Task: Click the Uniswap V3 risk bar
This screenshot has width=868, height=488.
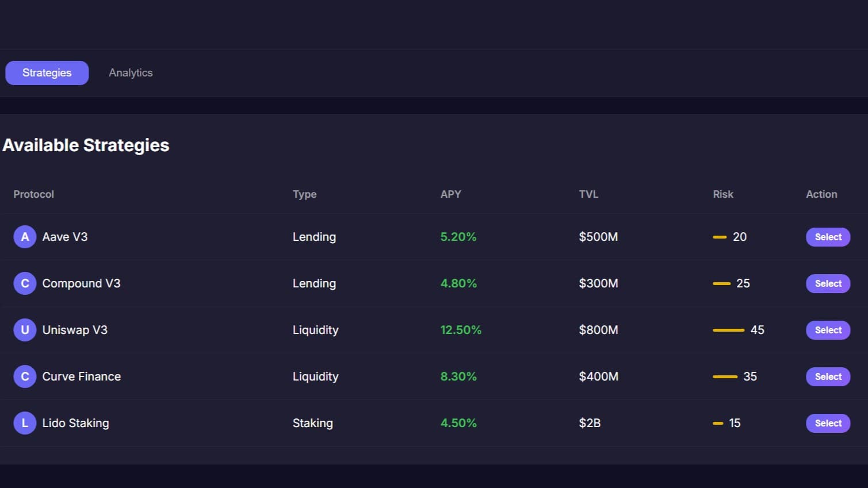Action: (x=728, y=330)
